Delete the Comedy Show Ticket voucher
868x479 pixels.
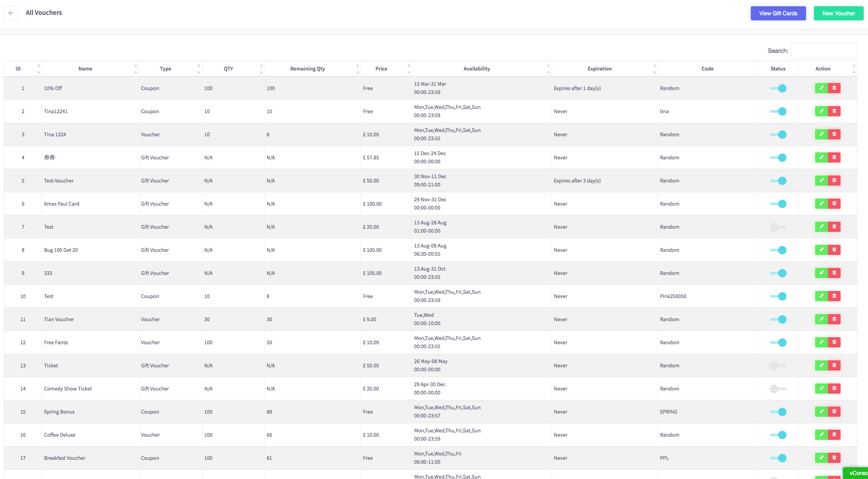click(x=834, y=389)
